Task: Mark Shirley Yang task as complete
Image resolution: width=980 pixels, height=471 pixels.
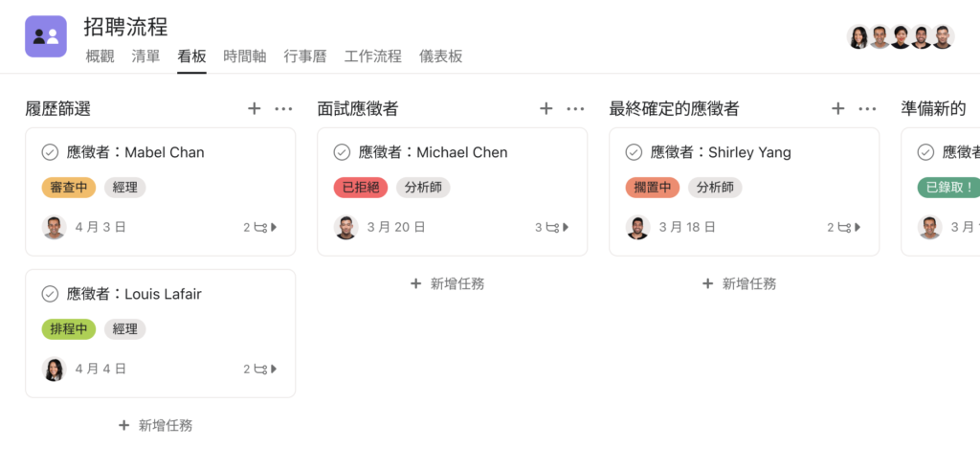Action: tap(634, 152)
